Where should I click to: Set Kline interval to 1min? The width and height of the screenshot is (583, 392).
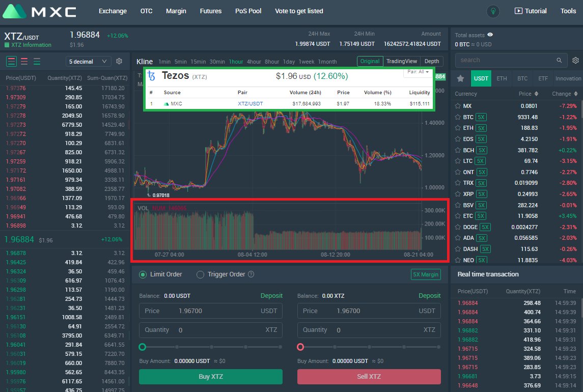tap(164, 62)
